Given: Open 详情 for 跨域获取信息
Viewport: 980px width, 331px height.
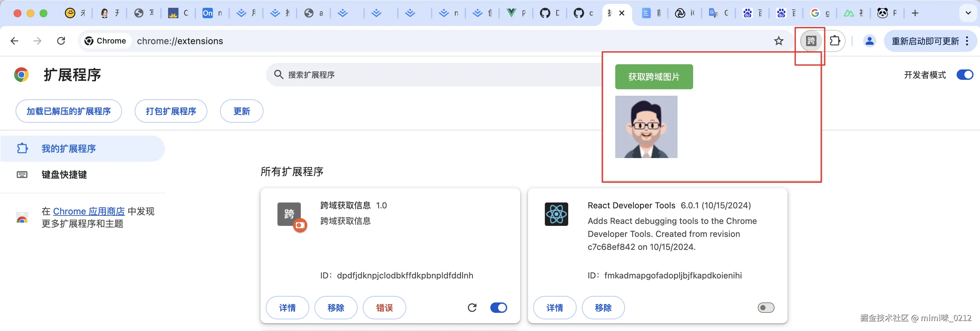Looking at the screenshot, I should tap(287, 307).
